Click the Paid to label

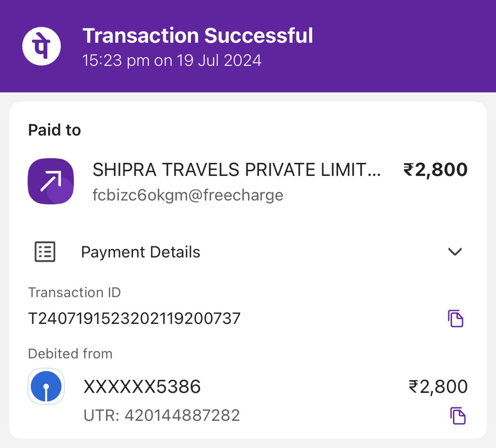(55, 130)
